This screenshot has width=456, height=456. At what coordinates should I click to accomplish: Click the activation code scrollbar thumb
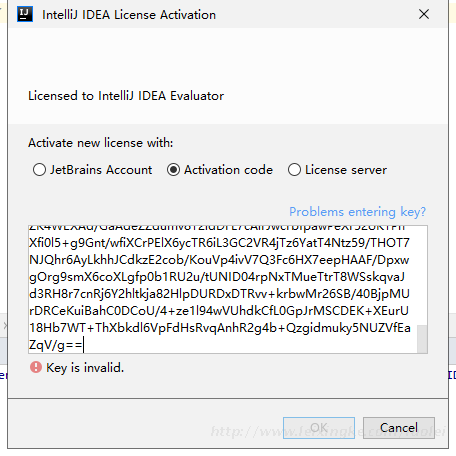tap(422, 339)
